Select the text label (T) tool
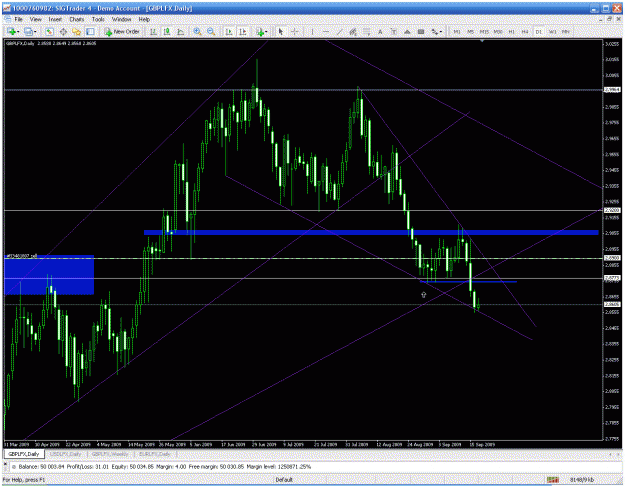625x486 pixels. tap(393, 31)
